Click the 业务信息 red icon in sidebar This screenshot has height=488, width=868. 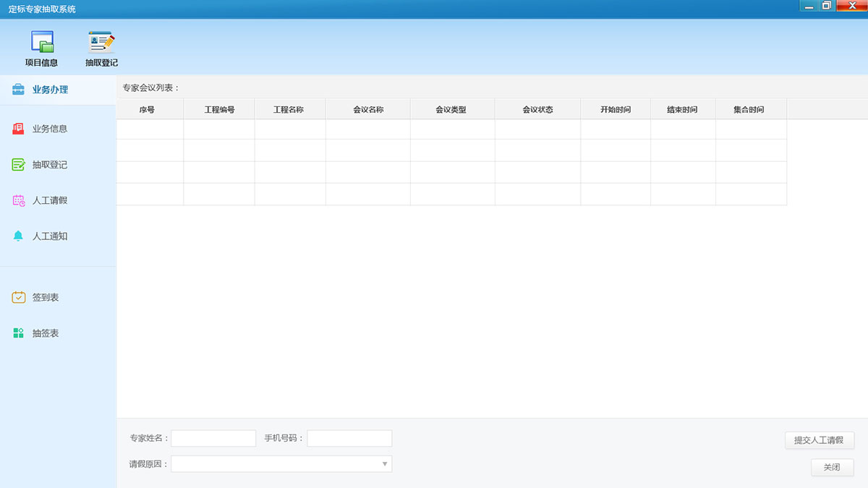18,129
